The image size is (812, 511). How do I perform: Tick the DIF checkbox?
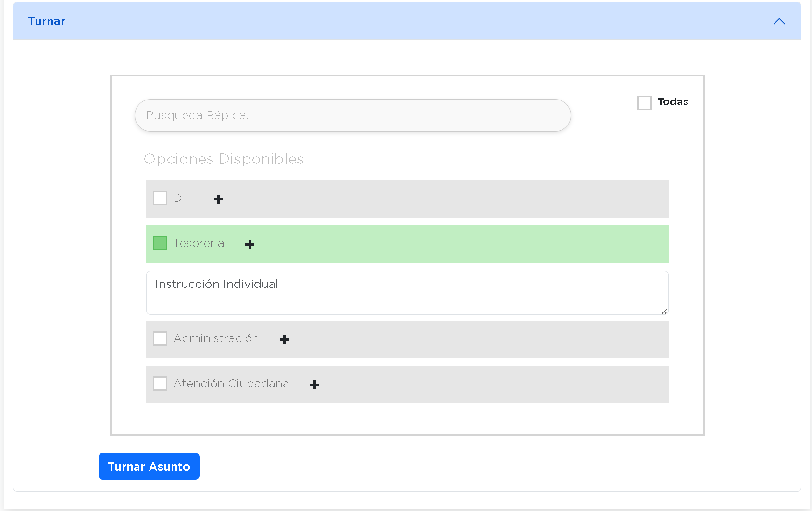point(160,198)
